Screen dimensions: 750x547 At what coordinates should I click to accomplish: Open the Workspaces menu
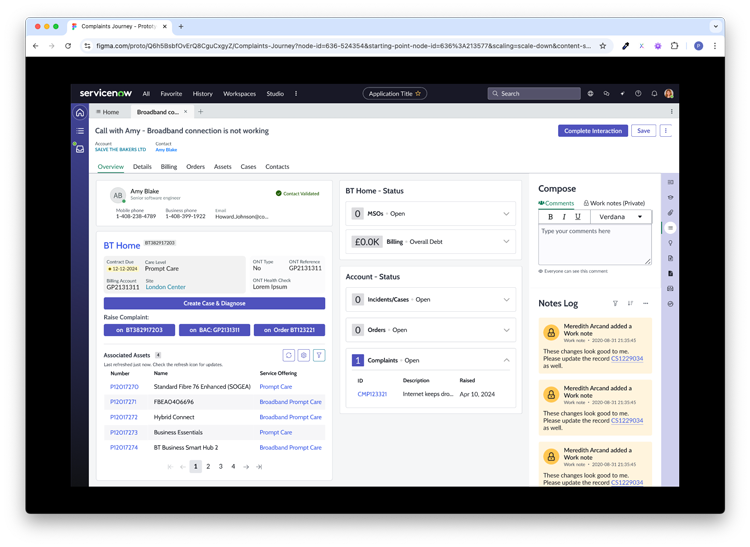[x=239, y=94]
